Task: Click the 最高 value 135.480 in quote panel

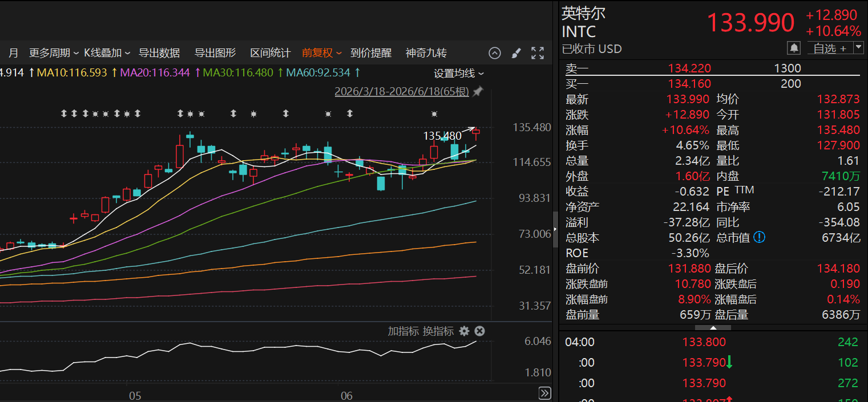Action: pyautogui.click(x=838, y=130)
